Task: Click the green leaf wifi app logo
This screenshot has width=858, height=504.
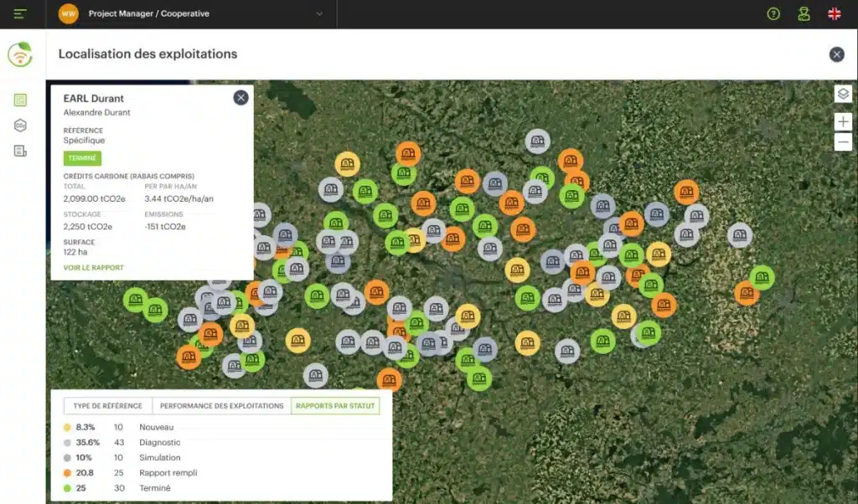Action: coord(20,54)
